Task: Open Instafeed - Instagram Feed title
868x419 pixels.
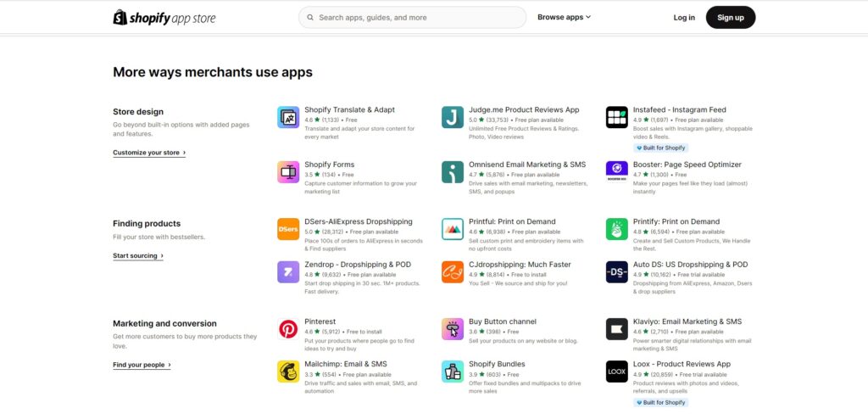Action: click(680, 109)
